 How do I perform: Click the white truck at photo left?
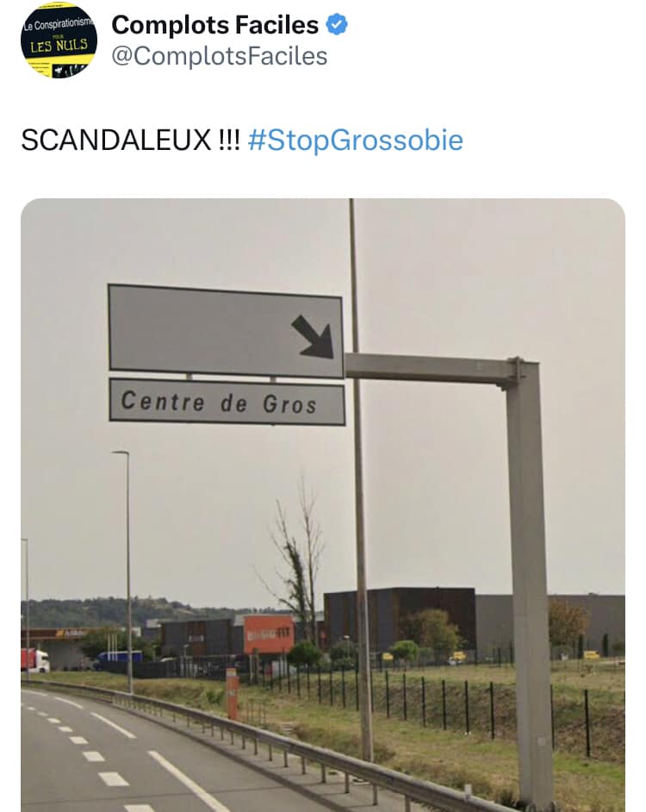35,661
